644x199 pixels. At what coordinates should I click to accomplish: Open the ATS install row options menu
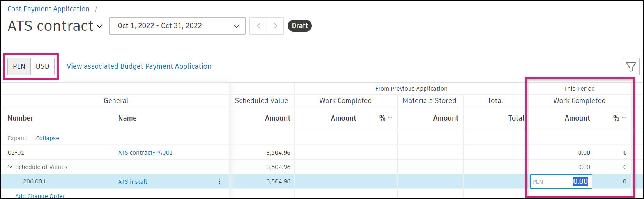pyautogui.click(x=219, y=181)
